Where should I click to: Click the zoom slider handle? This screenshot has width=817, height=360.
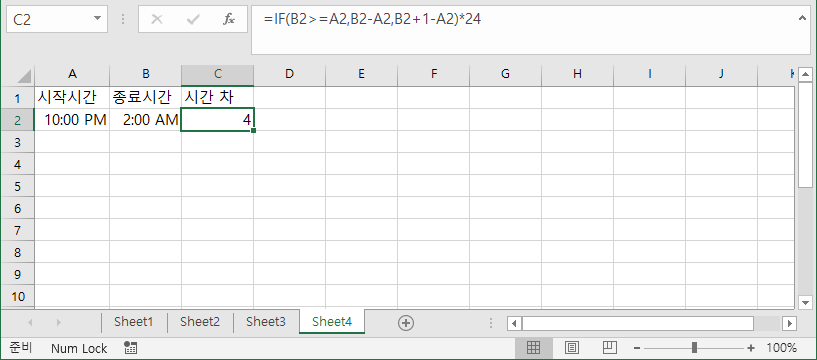(694, 347)
